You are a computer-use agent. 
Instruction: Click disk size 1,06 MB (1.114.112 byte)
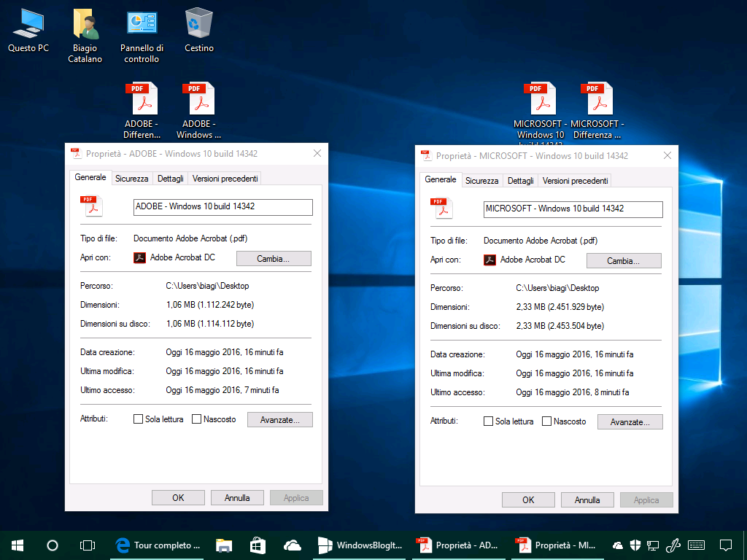click(210, 324)
